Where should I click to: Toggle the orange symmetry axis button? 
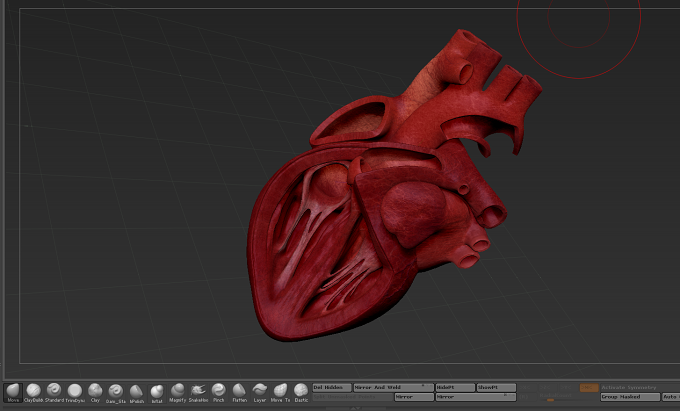pyautogui.click(x=589, y=388)
